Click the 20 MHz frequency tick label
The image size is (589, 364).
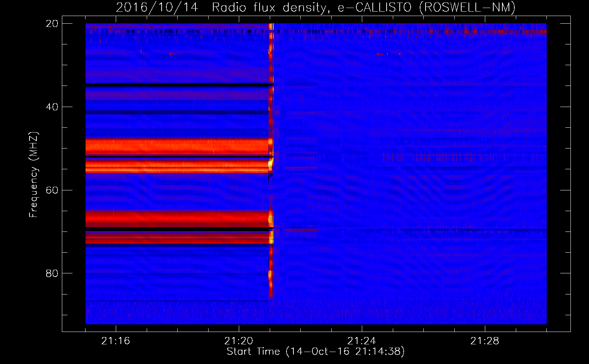coord(52,24)
